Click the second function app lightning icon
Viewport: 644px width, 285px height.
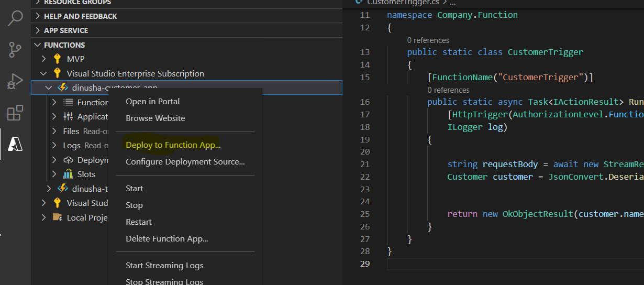point(63,188)
